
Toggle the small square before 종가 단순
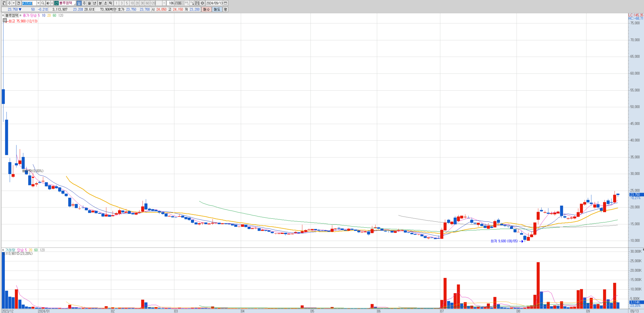(21, 15)
